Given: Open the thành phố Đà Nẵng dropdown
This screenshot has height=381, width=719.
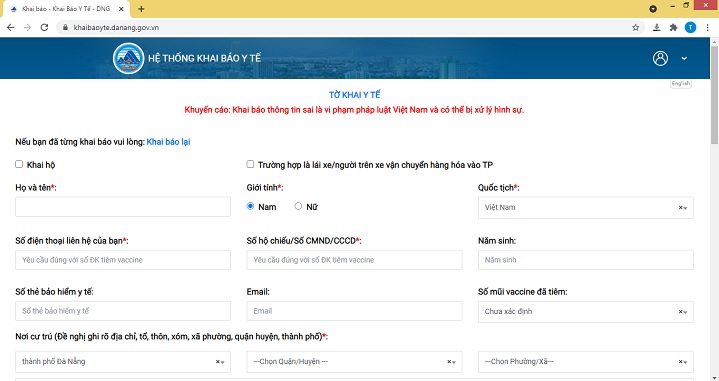Looking at the screenshot, I should [x=123, y=362].
